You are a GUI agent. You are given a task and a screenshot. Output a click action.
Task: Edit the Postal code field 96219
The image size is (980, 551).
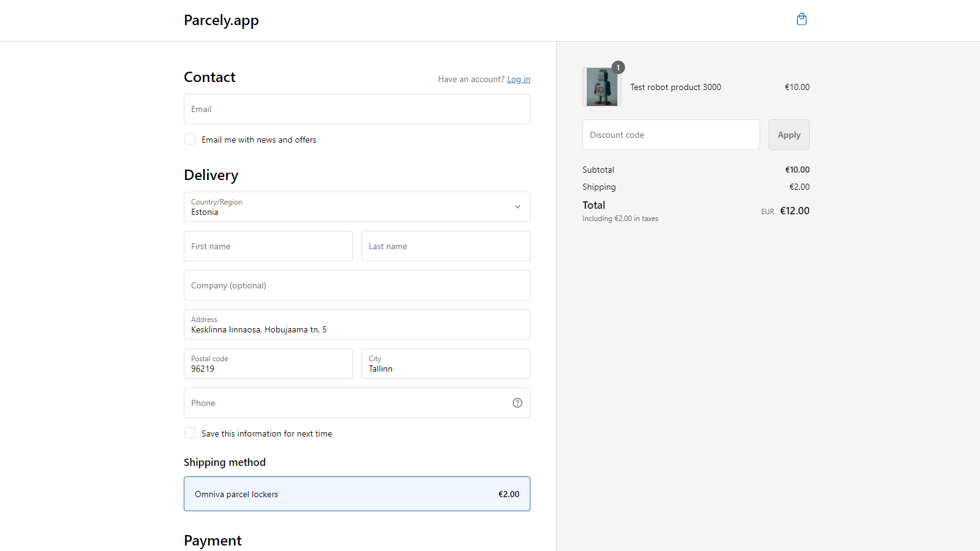[268, 364]
